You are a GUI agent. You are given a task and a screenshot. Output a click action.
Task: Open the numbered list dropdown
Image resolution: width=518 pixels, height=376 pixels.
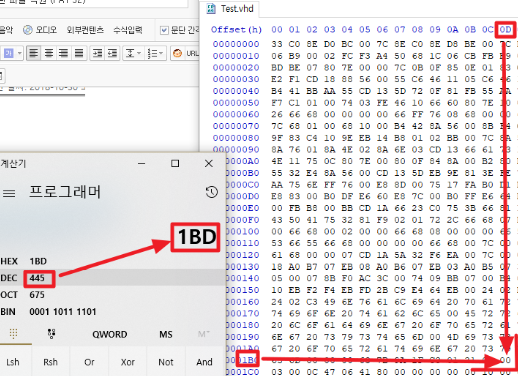coord(155,53)
